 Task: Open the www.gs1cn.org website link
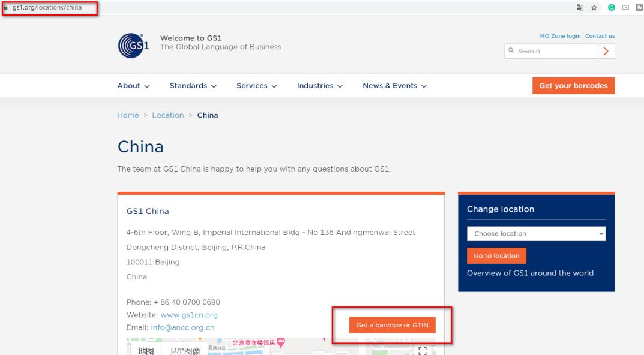click(189, 315)
